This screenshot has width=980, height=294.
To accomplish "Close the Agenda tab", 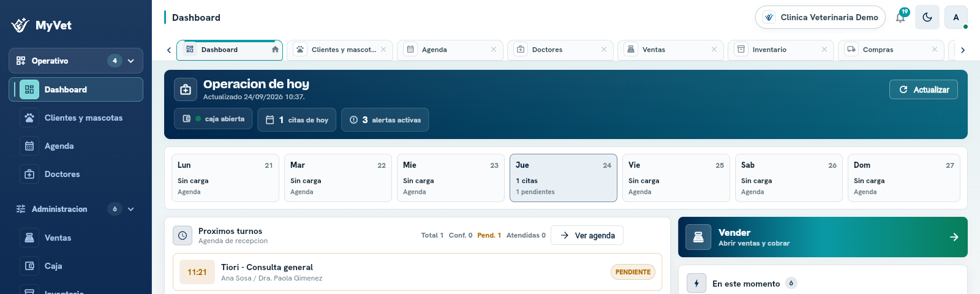I will (x=494, y=50).
